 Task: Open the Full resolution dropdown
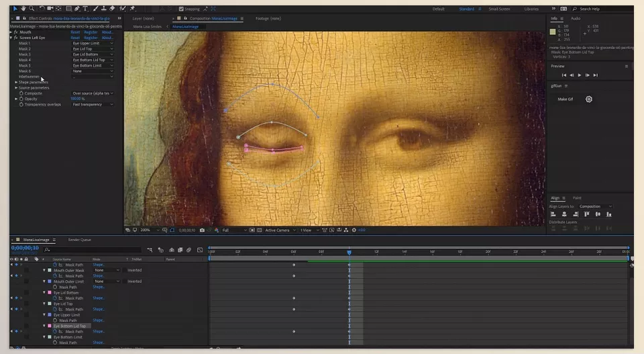(x=235, y=230)
